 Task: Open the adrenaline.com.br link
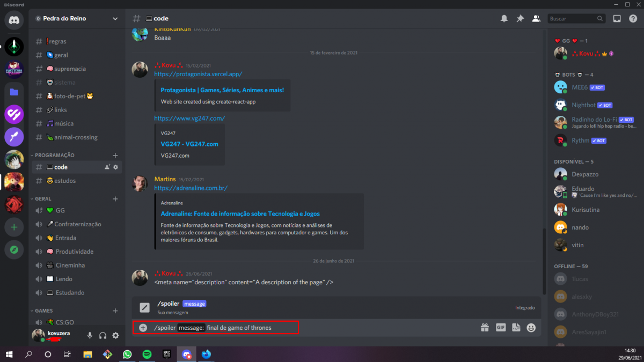[x=190, y=188]
